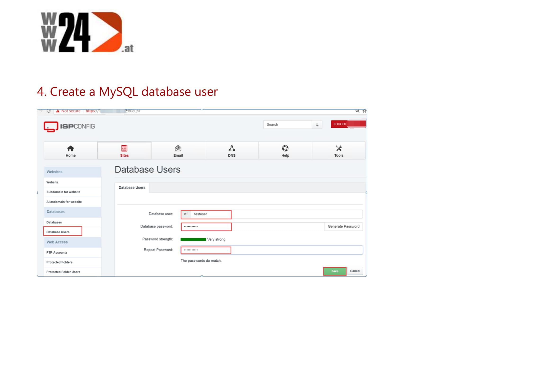Click the search magnifier button
The image size is (554, 392).
(x=317, y=125)
